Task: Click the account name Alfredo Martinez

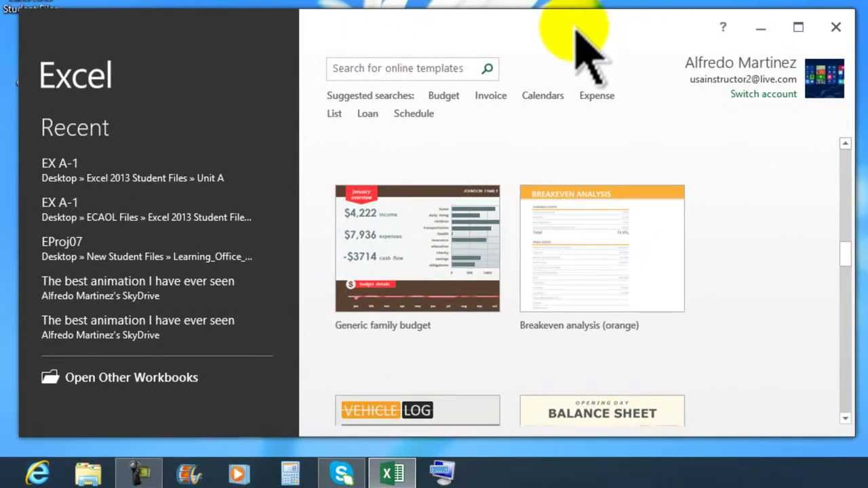Action: coord(741,63)
